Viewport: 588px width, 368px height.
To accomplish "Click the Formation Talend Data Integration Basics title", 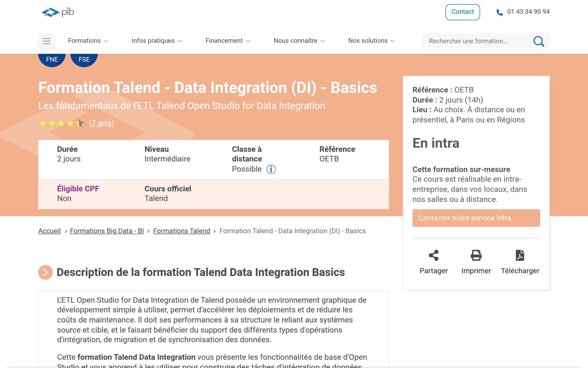I will (208, 88).
